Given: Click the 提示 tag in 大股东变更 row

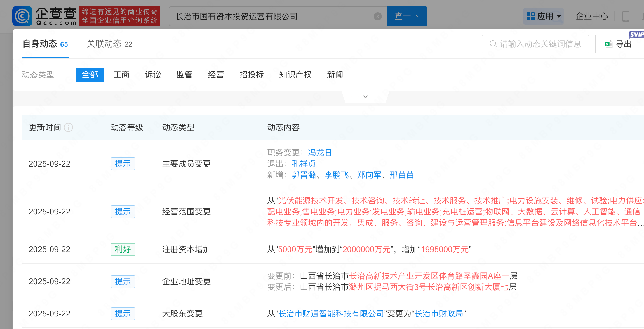Looking at the screenshot, I should click(x=123, y=314).
